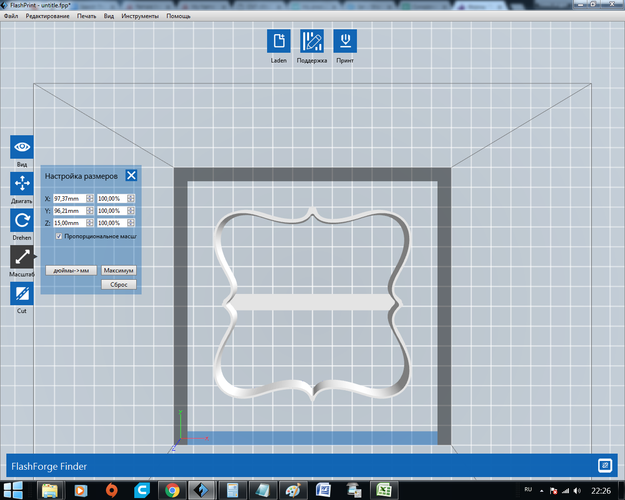Open the Печать menu
Viewport: 625px width, 500px height.
point(86,16)
